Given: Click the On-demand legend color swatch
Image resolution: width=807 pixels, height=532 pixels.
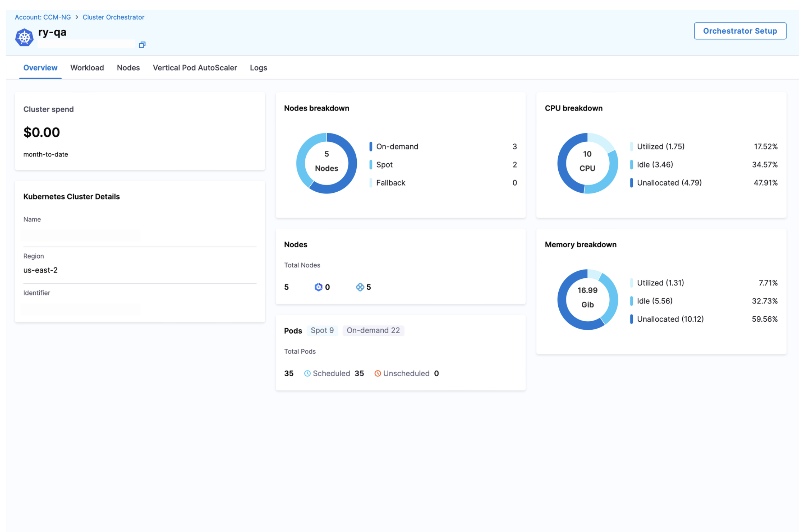Looking at the screenshot, I should [x=371, y=146].
